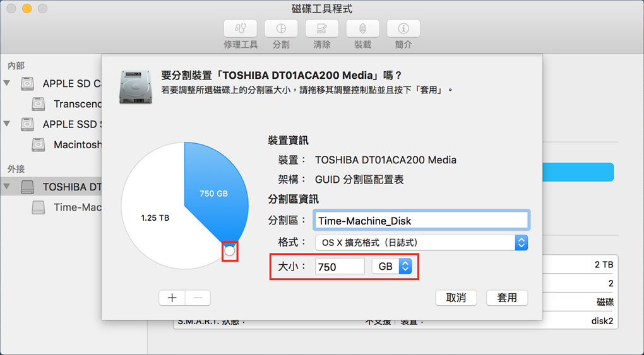Click the add partition plus button
This screenshot has height=355, width=644.
tap(172, 298)
